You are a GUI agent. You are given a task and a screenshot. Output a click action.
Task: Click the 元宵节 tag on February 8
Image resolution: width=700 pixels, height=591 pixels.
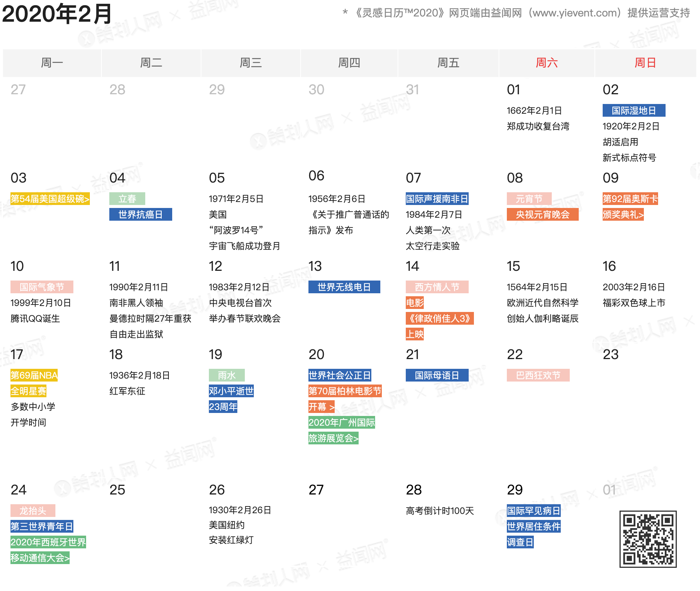[529, 199]
